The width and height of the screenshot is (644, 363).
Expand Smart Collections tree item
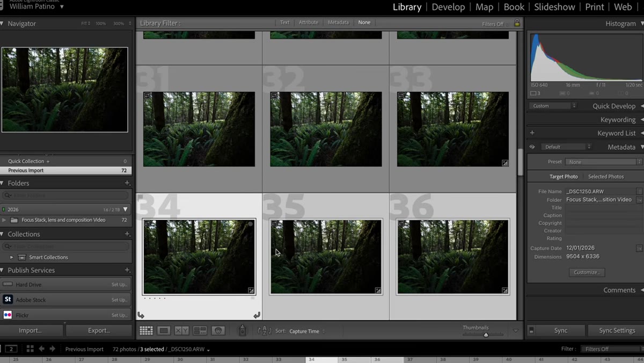pos(12,257)
